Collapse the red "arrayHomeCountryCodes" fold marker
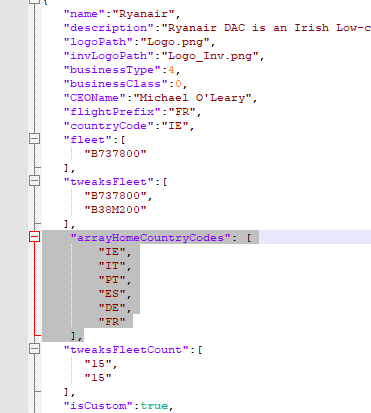This screenshot has height=413, width=371. 35,237
